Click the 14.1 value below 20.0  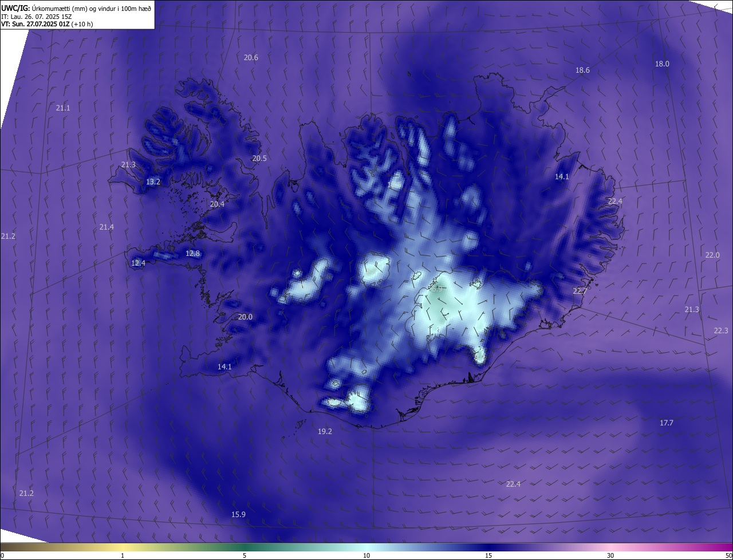coord(224,366)
